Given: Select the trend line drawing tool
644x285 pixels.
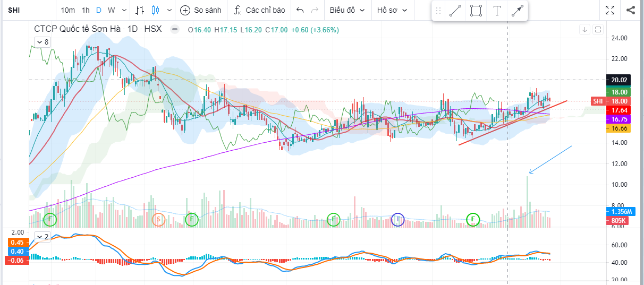Looking at the screenshot, I should coord(455,11).
